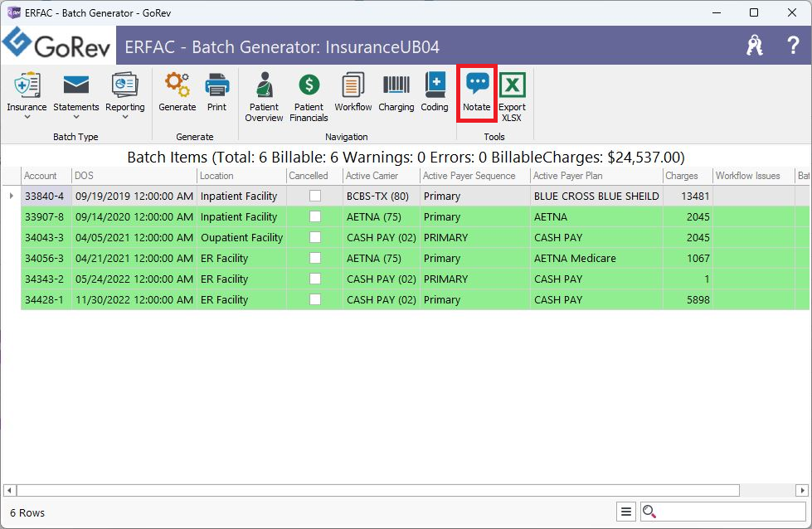Click charges value 1067
Viewport: 812px width, 529px height.
click(x=688, y=258)
